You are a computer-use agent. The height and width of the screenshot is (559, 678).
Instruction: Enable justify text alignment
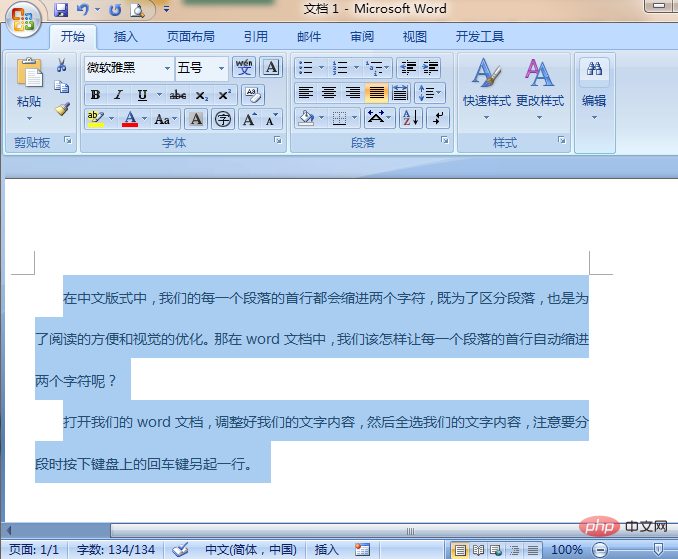point(377,93)
